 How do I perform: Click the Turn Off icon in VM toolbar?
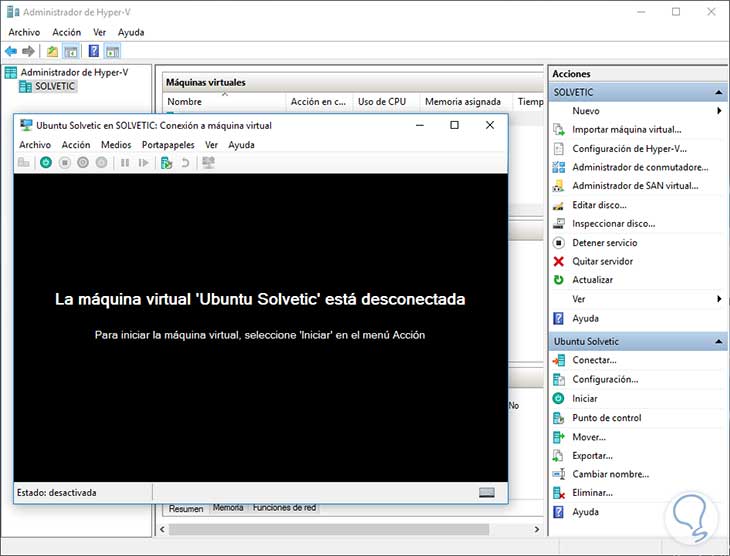click(65, 163)
